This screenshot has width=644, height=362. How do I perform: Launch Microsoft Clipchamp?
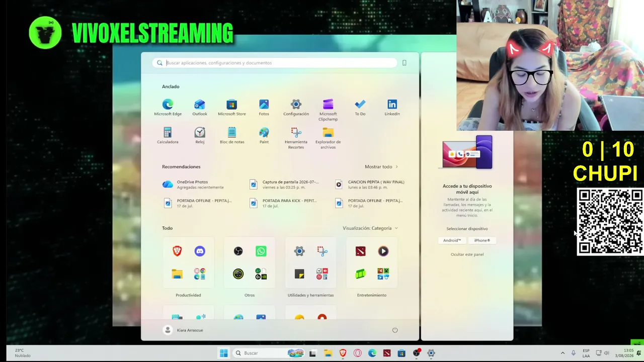[x=328, y=110]
